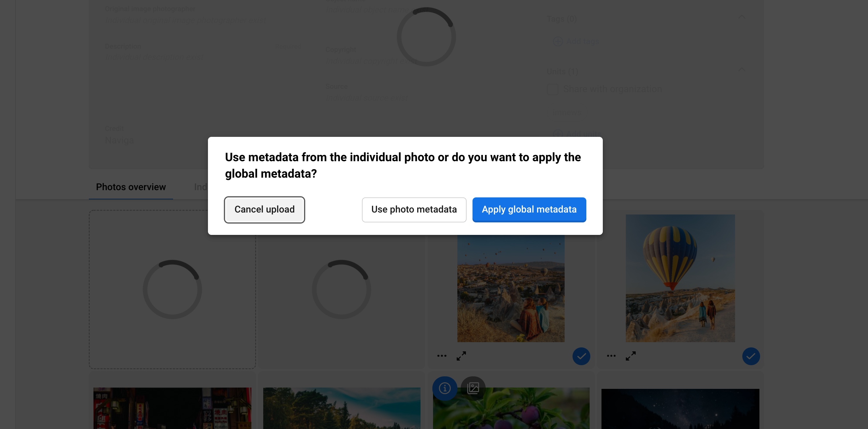This screenshot has width=868, height=429.
Task: Click the Description input field
Action: click(x=202, y=57)
